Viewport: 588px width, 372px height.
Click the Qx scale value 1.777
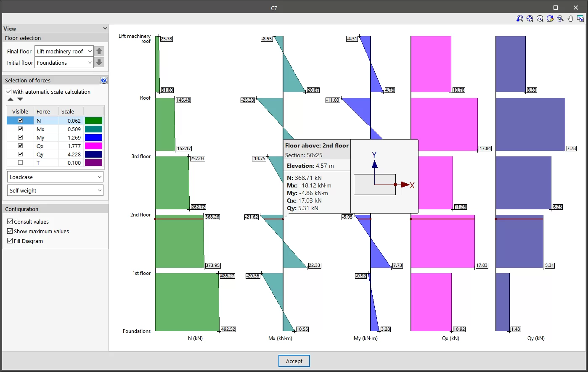pos(74,146)
